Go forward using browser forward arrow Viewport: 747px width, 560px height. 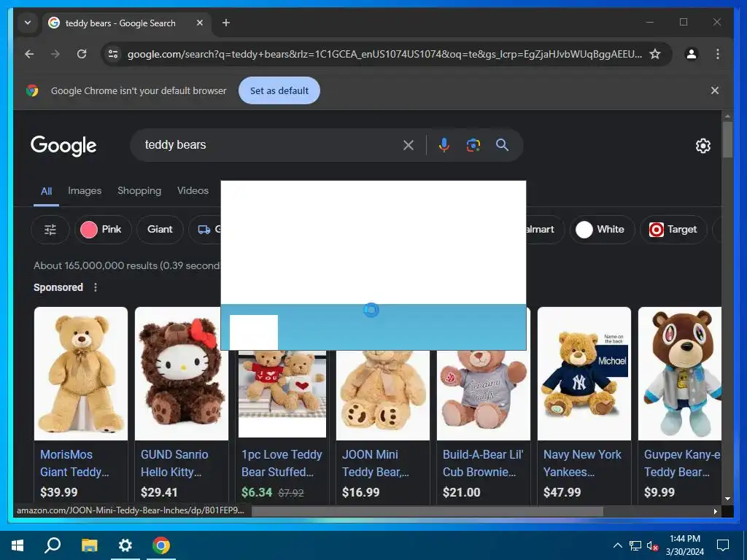pos(55,54)
